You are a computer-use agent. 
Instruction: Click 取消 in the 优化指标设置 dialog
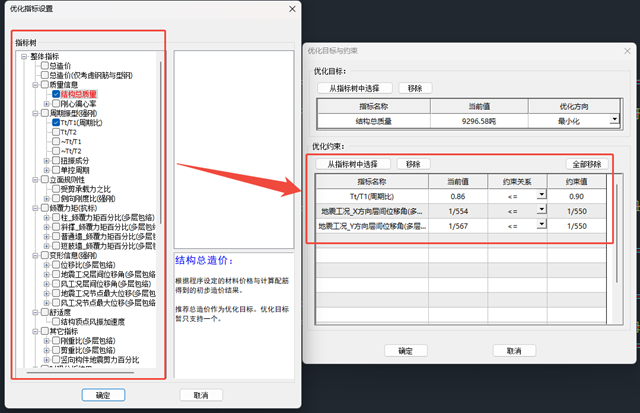click(x=201, y=395)
